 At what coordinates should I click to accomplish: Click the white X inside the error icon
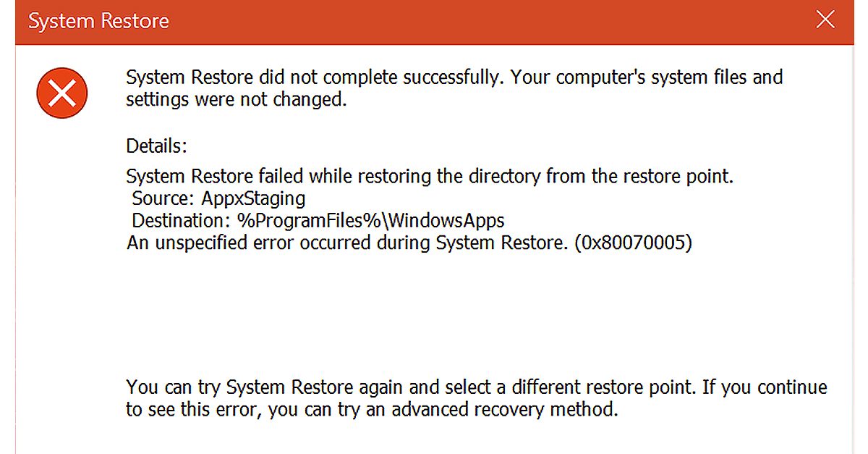[x=61, y=93]
